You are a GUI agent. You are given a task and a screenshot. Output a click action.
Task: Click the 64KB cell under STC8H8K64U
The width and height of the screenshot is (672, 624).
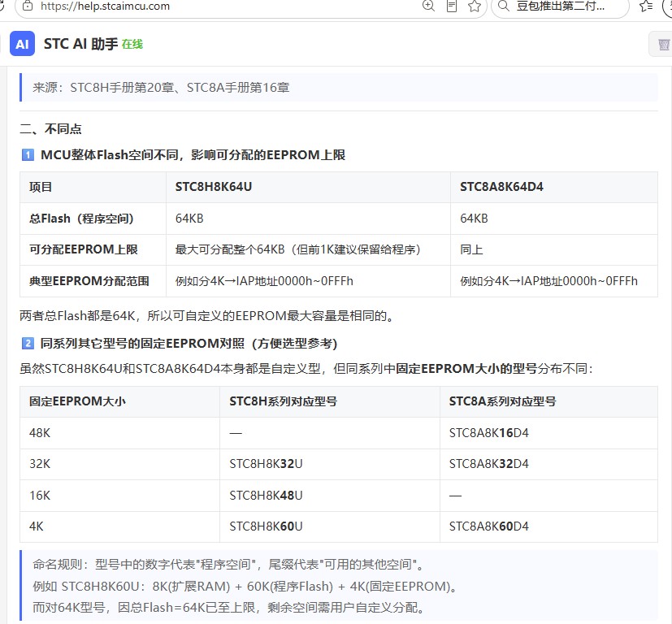click(x=189, y=219)
